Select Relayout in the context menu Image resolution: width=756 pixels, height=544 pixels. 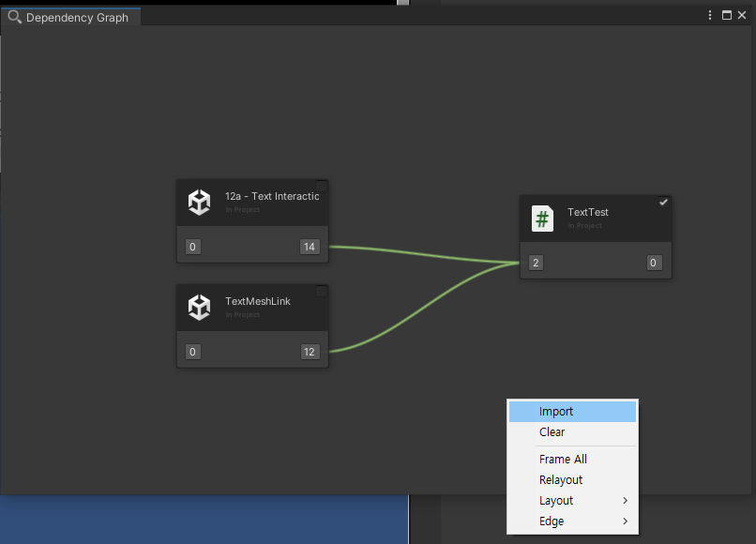pyautogui.click(x=572, y=480)
